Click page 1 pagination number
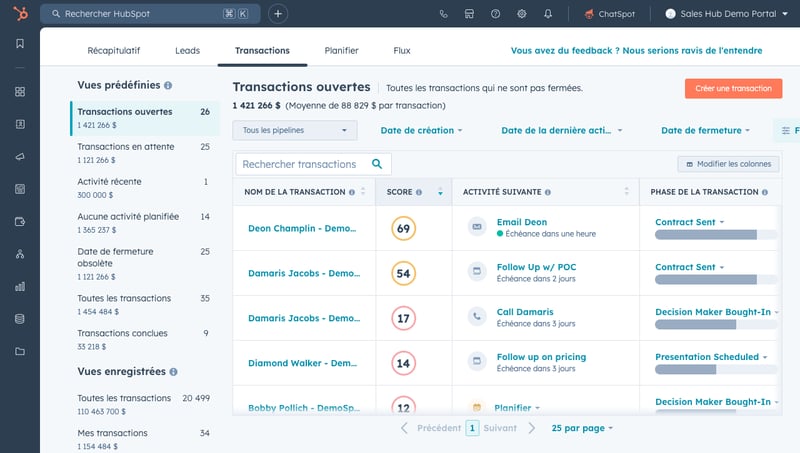Image resolution: width=800 pixels, height=453 pixels. point(472,428)
